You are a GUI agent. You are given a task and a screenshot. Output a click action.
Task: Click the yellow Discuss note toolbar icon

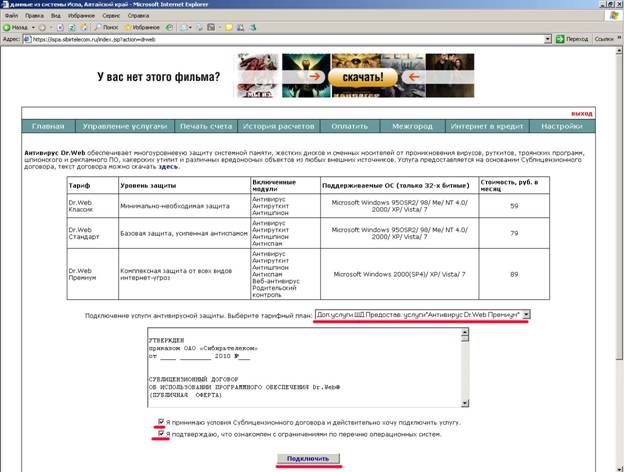[x=229, y=27]
